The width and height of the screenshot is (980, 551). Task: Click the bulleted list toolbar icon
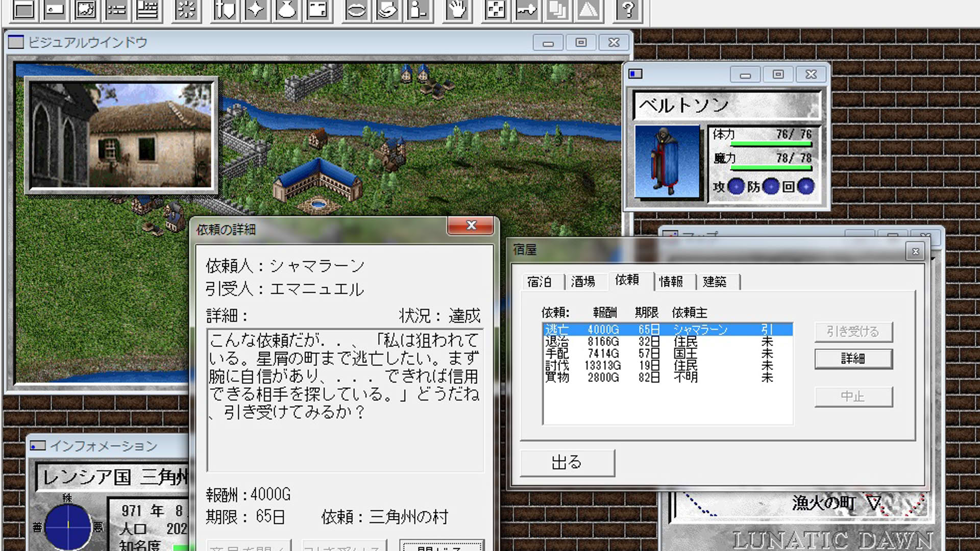tap(116, 10)
